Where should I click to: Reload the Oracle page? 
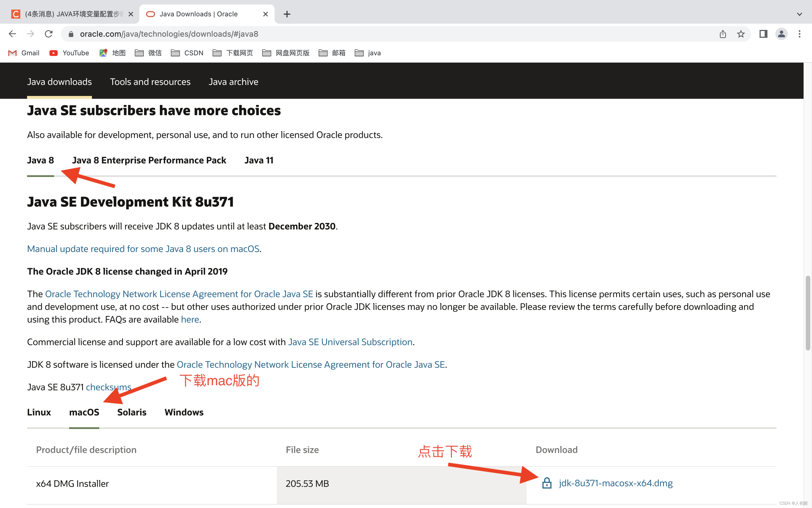(49, 34)
